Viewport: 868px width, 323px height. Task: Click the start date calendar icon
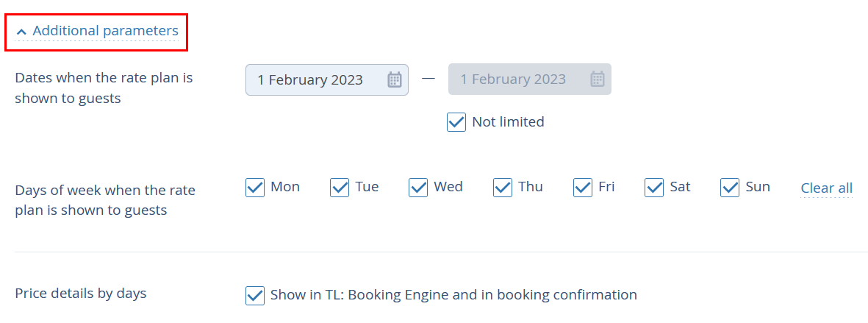pos(394,79)
